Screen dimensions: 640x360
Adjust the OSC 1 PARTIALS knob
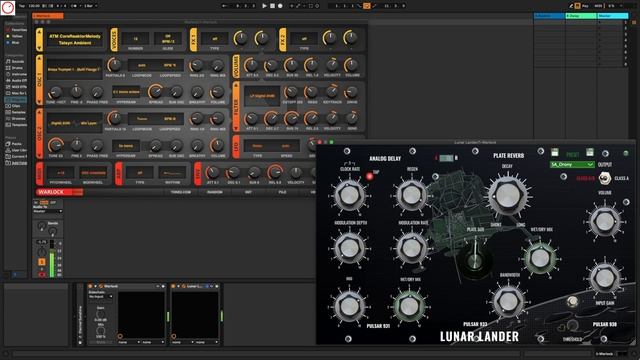(115, 65)
